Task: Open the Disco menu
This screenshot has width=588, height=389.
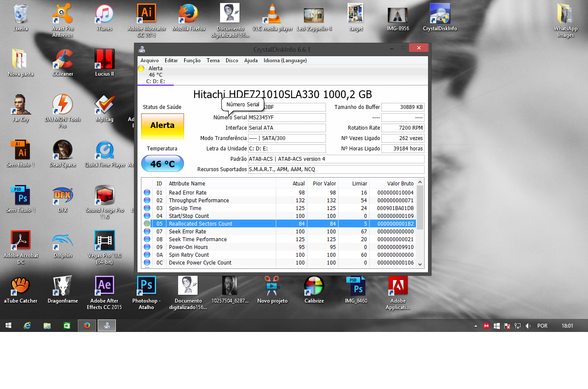Action: (232, 61)
